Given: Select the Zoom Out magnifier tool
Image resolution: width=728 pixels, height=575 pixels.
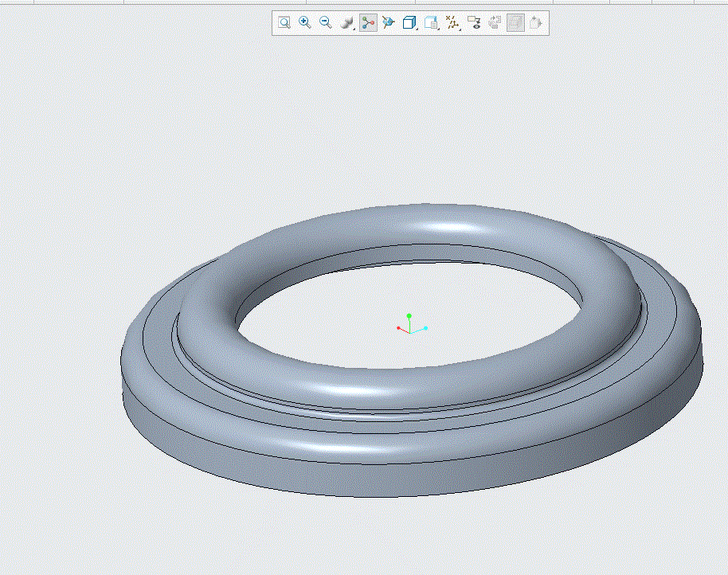Looking at the screenshot, I should pos(326,22).
